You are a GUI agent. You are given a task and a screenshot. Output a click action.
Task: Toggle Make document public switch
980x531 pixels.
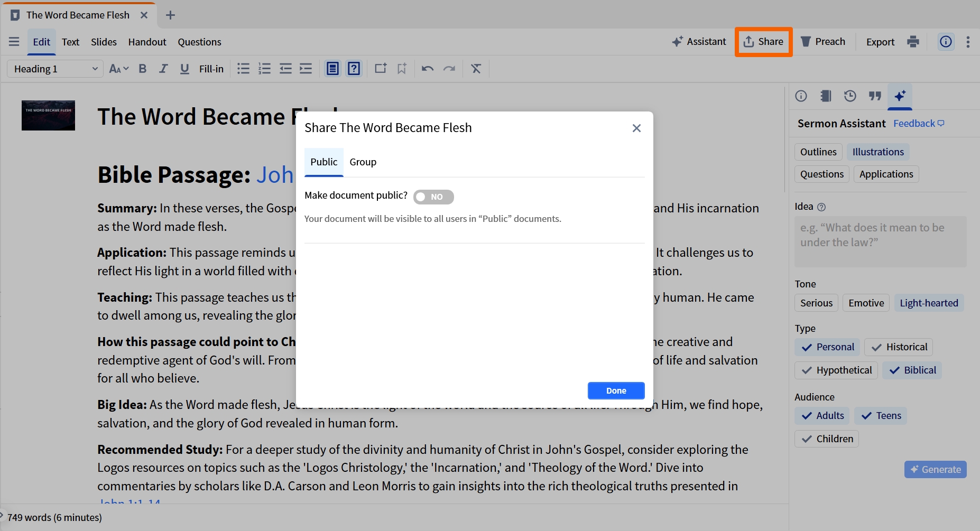click(x=433, y=197)
